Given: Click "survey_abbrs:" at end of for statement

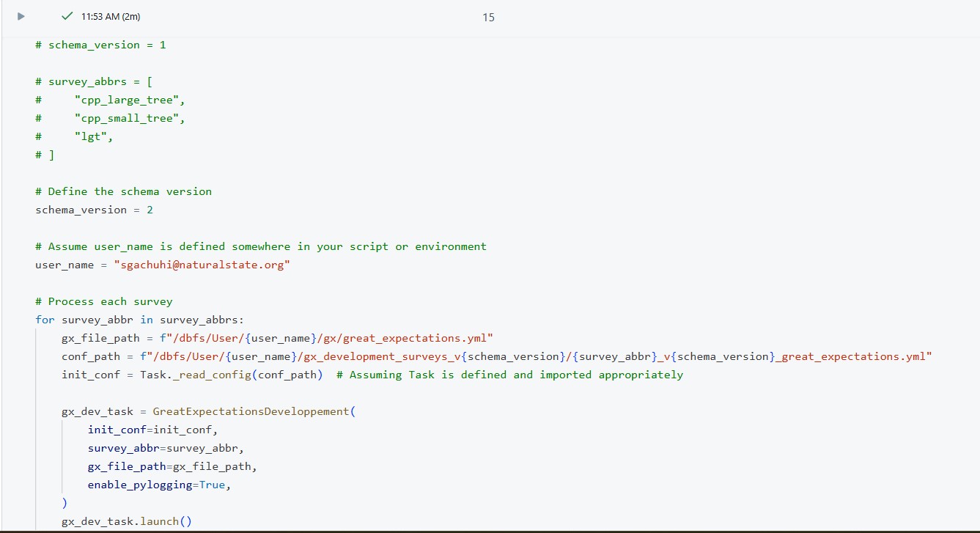Looking at the screenshot, I should click(202, 320).
